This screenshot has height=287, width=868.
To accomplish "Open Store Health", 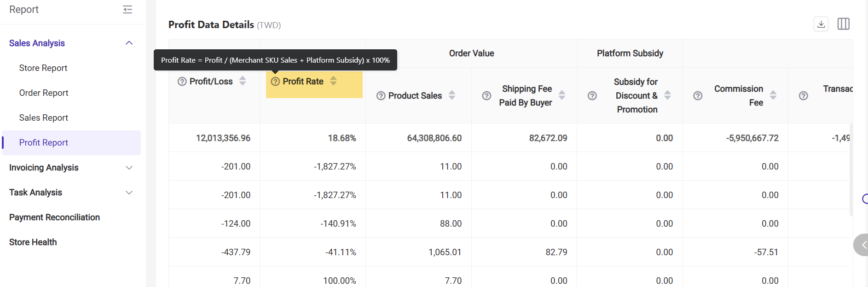I will 33,242.
